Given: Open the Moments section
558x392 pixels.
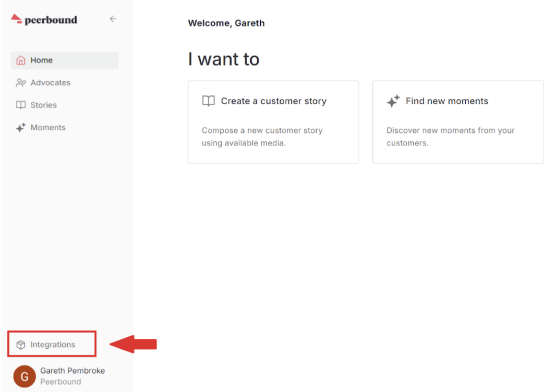Looking at the screenshot, I should coord(65,127).
